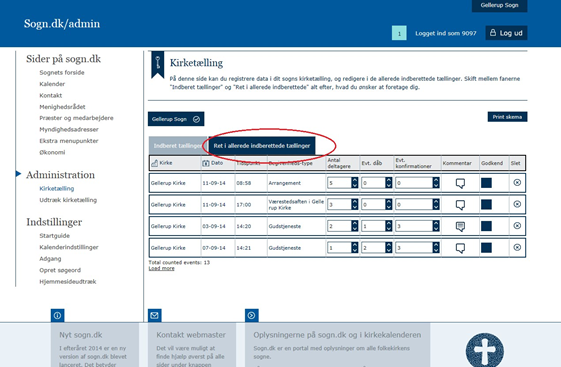Adjust Evt. konfirmationer stepper in 14:21 Gudstjeneste row

point(436,248)
